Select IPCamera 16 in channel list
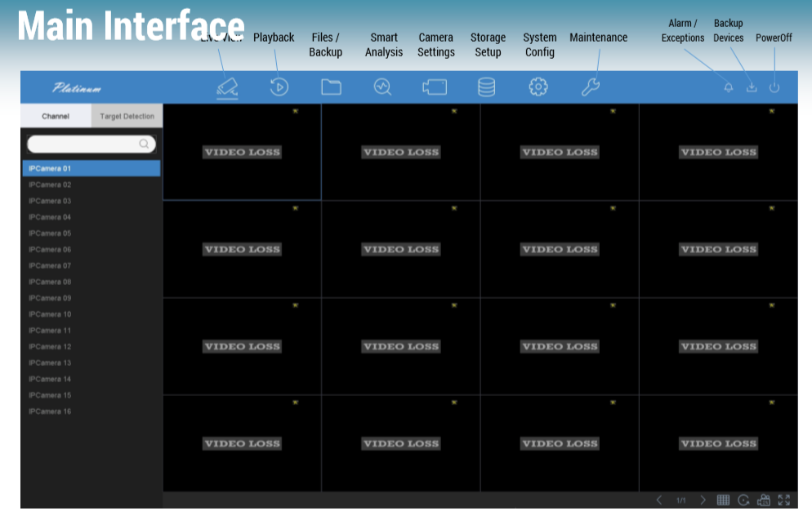 pyautogui.click(x=50, y=412)
